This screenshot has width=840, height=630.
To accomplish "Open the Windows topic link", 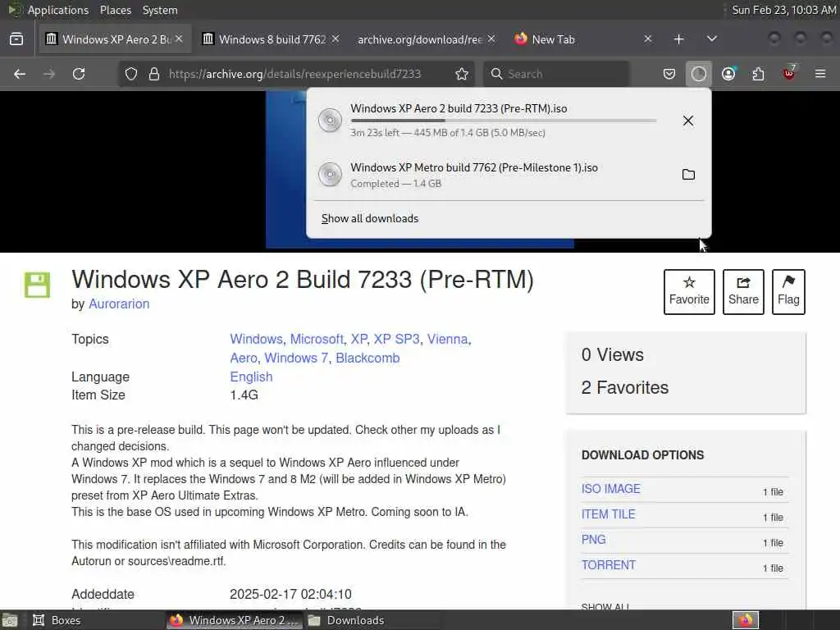I will 256,339.
